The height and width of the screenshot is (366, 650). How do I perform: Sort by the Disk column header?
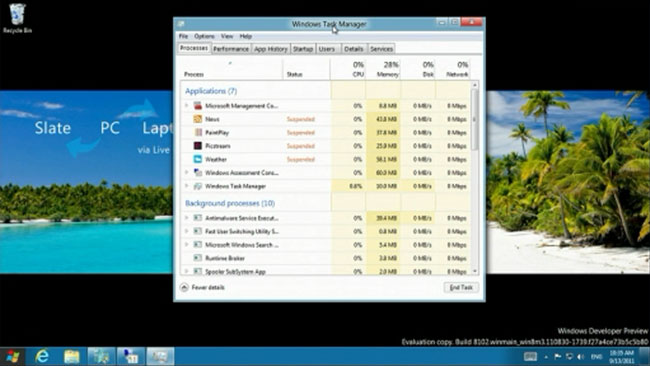418,69
